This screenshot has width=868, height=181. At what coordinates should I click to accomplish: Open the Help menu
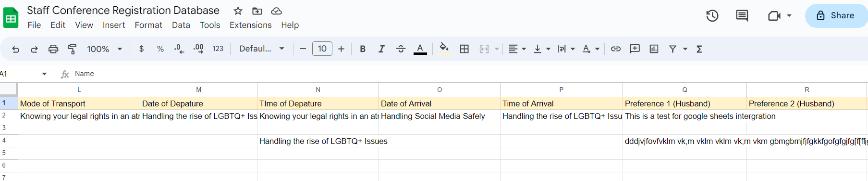pos(290,25)
